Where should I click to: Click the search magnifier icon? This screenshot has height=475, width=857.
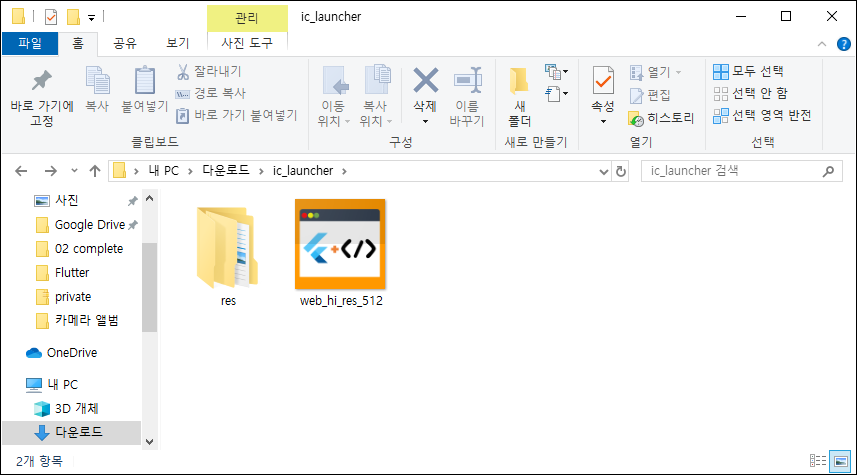point(829,171)
